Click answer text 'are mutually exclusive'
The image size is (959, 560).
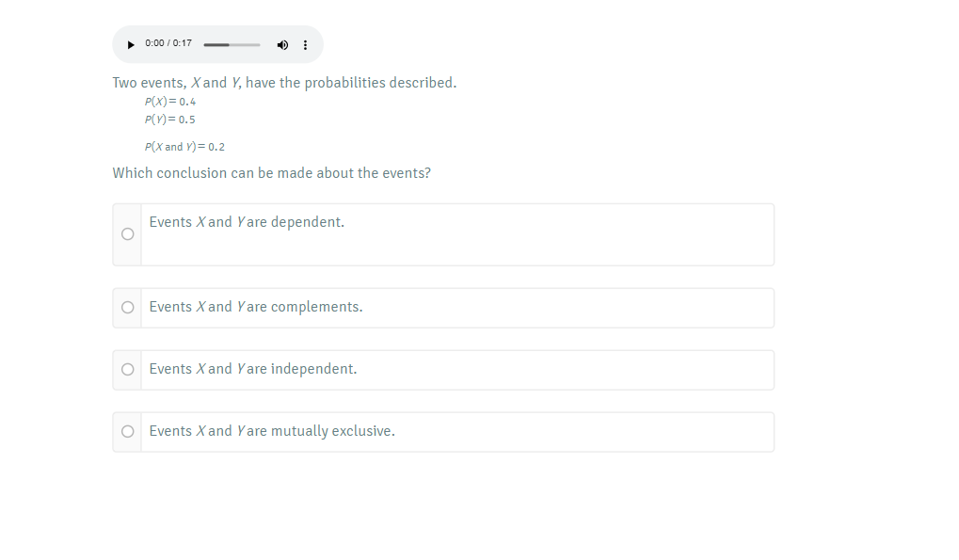pos(320,431)
